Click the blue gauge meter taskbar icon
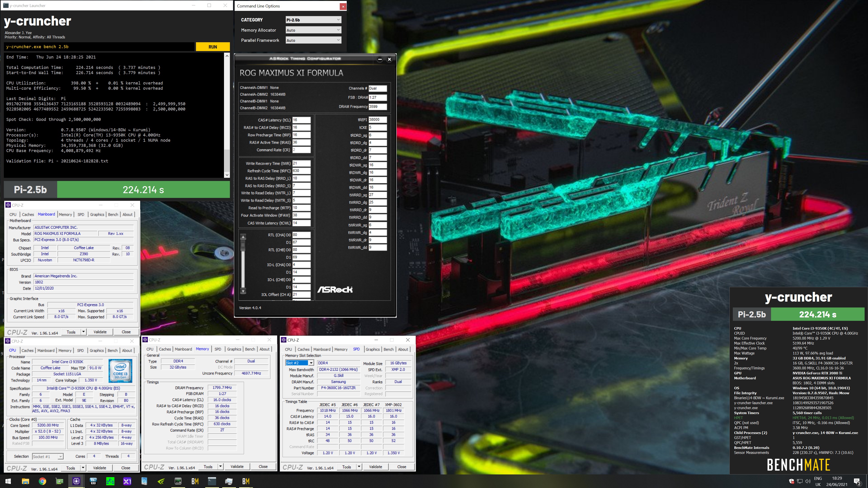 [x=144, y=481]
